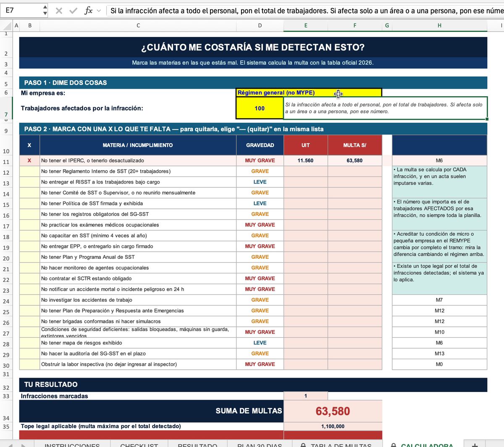Screen dimensions: 504x447
Task: Select the 63,580 fine cell in row 11
Action: click(x=355, y=160)
